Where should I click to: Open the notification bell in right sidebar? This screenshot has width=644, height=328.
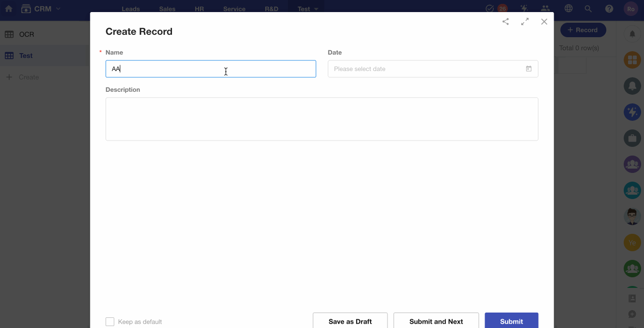click(x=632, y=34)
